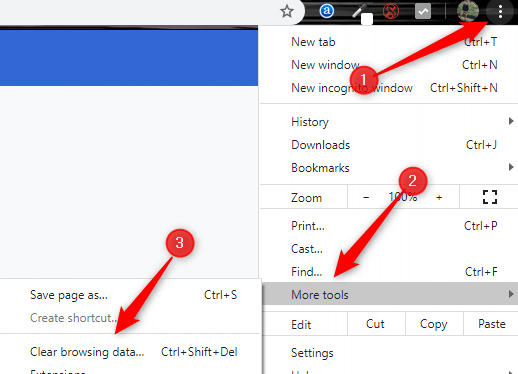Click the three-dot Chrome menu button
The height and width of the screenshot is (374, 518).
[500, 12]
